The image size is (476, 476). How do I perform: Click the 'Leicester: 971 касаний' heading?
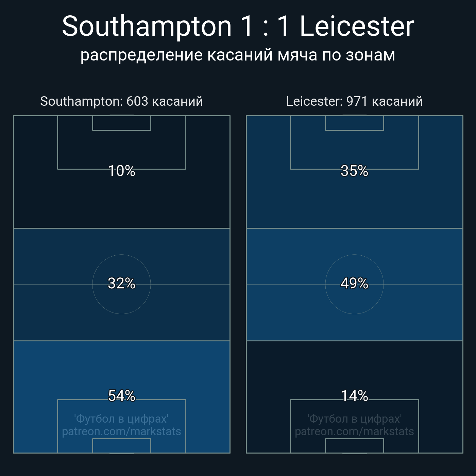click(354, 101)
